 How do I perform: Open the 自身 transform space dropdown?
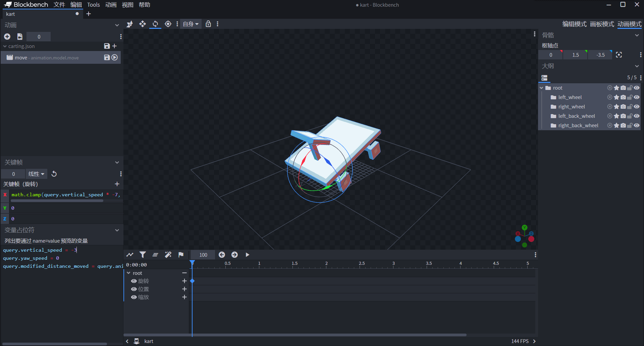(191, 24)
